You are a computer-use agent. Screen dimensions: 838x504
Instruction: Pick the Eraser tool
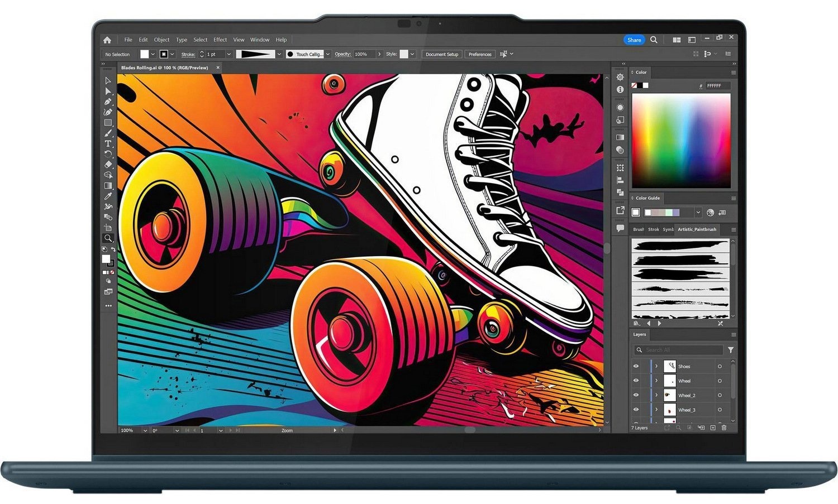tap(108, 165)
